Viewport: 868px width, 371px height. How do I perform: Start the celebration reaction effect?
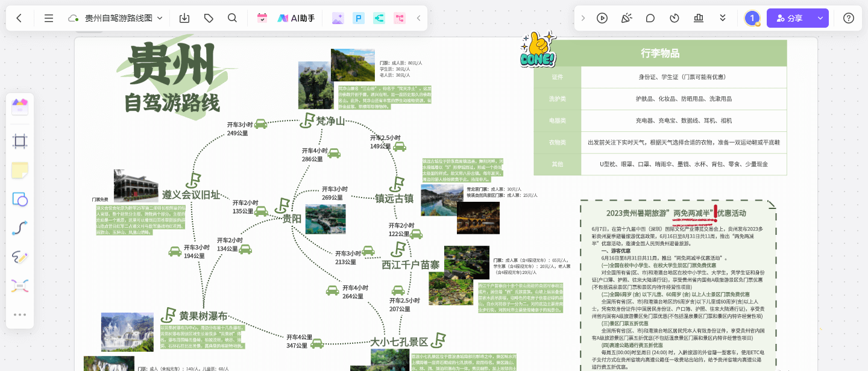click(x=626, y=18)
